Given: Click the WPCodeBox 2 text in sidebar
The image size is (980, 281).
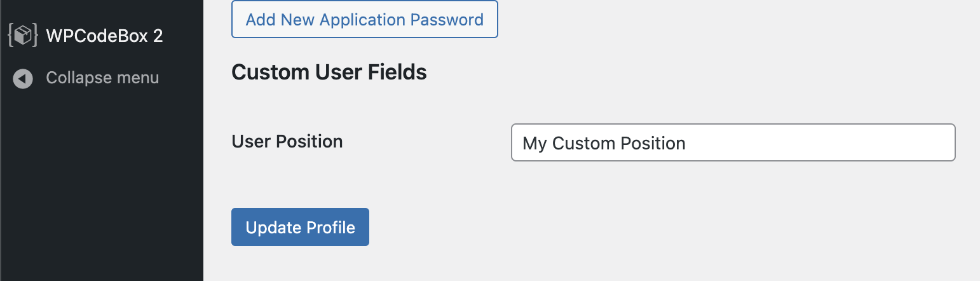Looking at the screenshot, I should pyautogui.click(x=105, y=36).
